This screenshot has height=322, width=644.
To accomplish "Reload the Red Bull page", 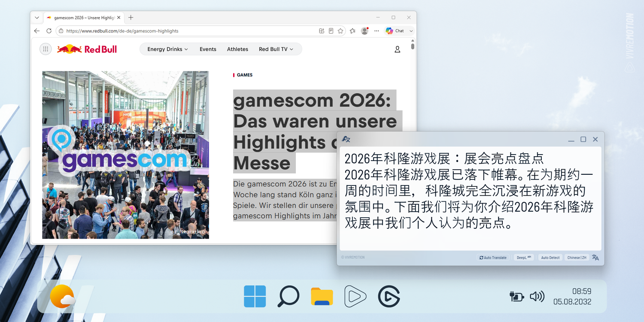I will pos(49,31).
